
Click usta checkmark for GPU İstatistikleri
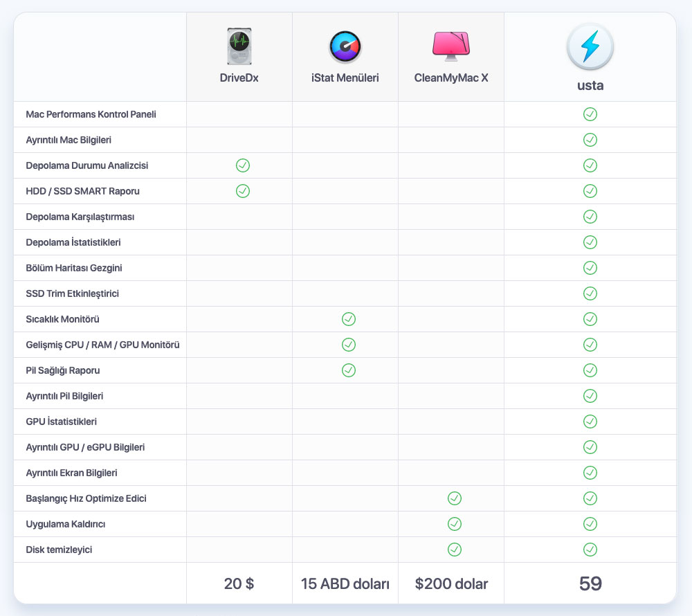click(590, 422)
